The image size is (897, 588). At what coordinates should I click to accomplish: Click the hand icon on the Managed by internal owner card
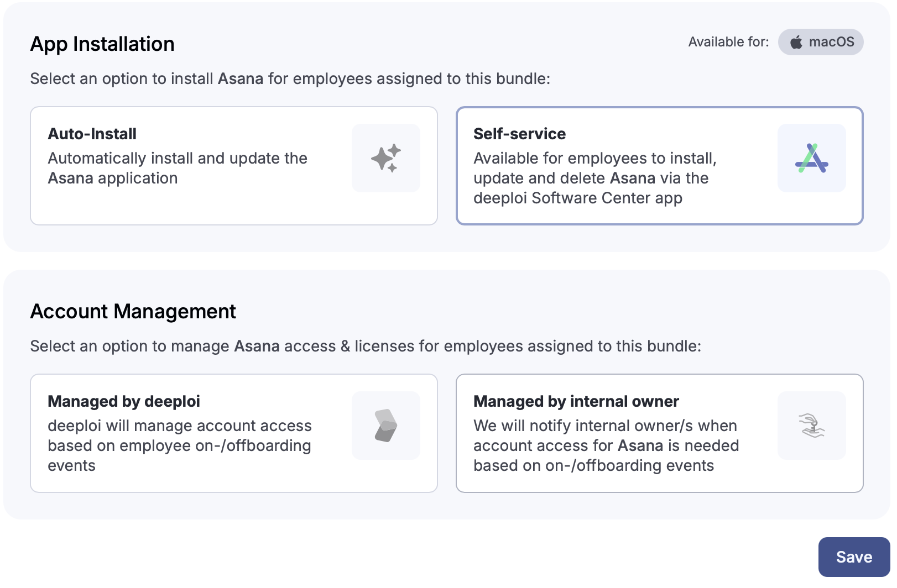click(812, 426)
